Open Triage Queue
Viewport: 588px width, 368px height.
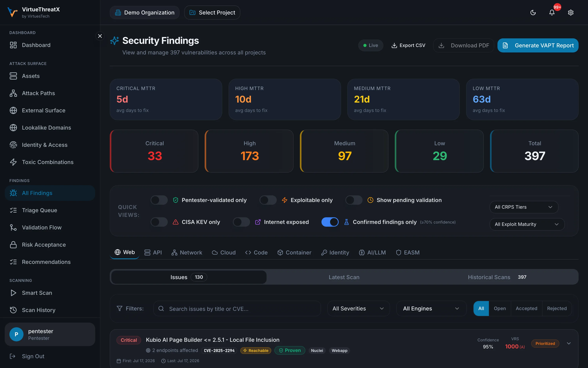click(x=50, y=210)
